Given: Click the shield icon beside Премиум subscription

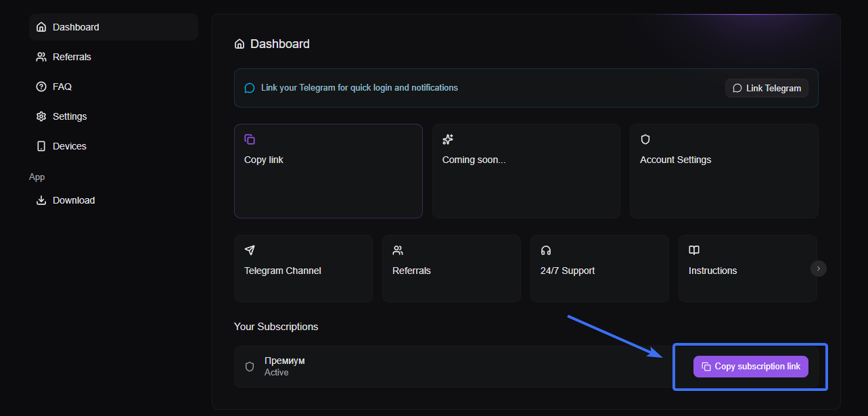Looking at the screenshot, I should click(250, 367).
